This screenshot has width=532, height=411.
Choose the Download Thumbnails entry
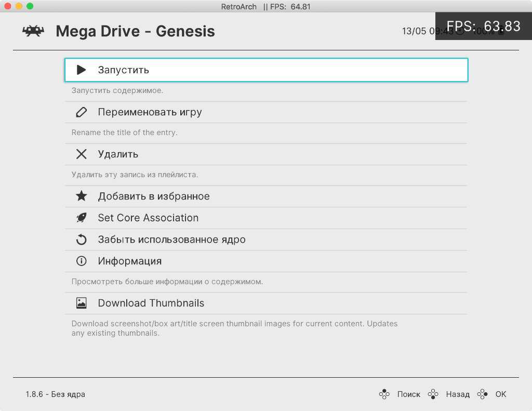pos(151,303)
